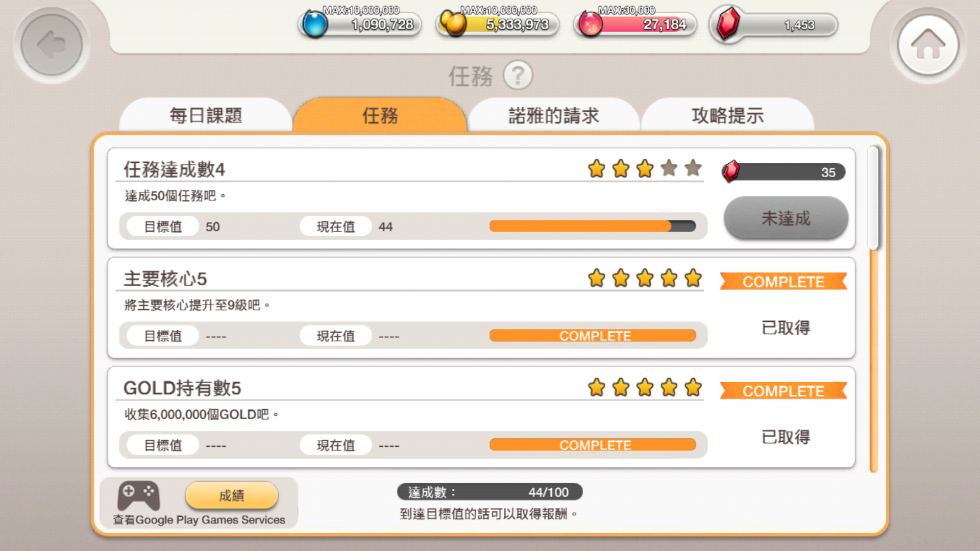Click the game controller icon
980x551 pixels.
tap(138, 495)
